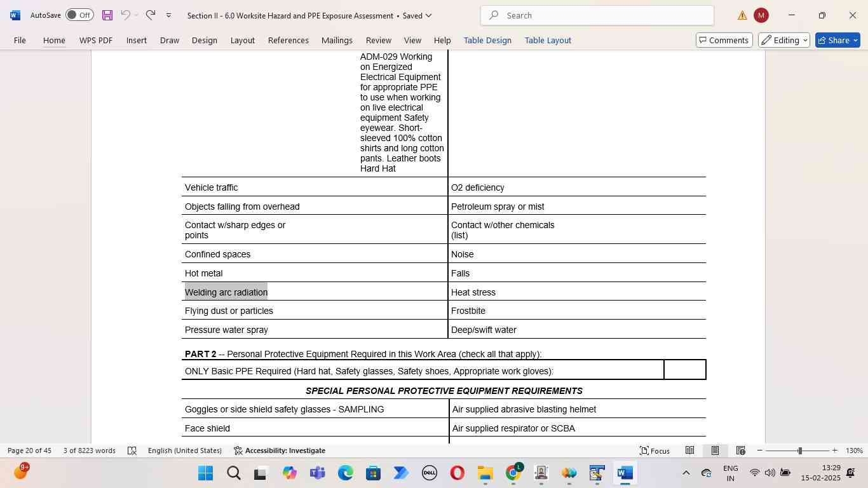Open Microsoft Teams from taskbar

click(x=317, y=473)
